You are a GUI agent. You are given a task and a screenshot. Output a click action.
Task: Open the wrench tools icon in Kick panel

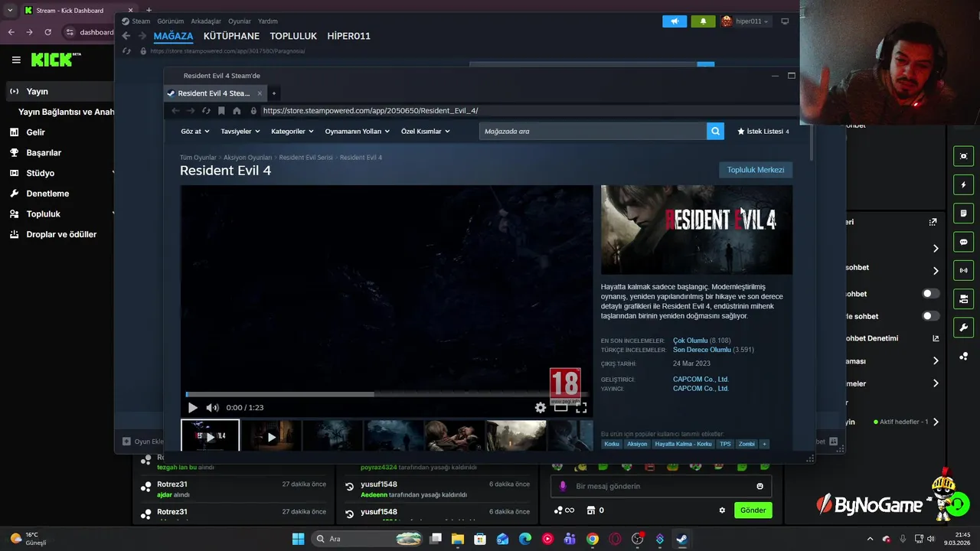[963, 328]
